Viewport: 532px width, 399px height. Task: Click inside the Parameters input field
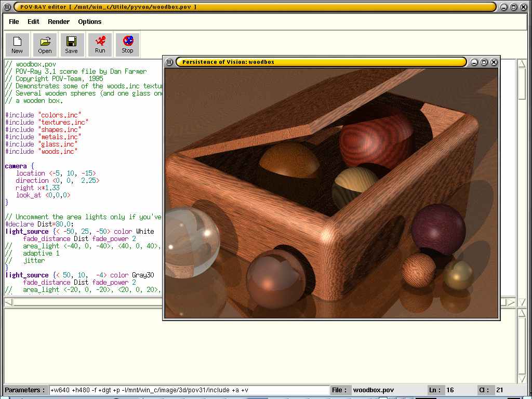pos(189,390)
